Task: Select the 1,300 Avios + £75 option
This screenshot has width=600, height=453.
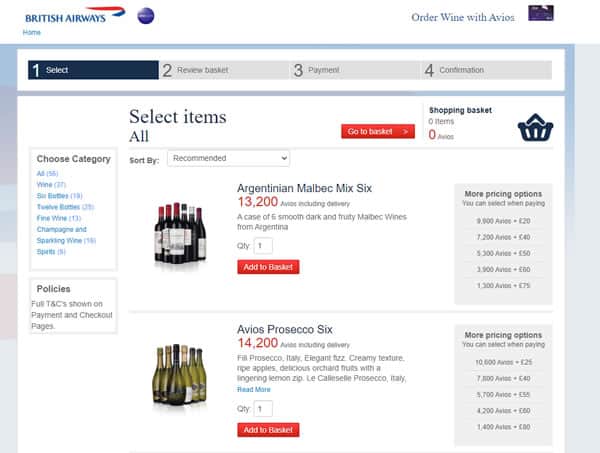Action: point(503,286)
